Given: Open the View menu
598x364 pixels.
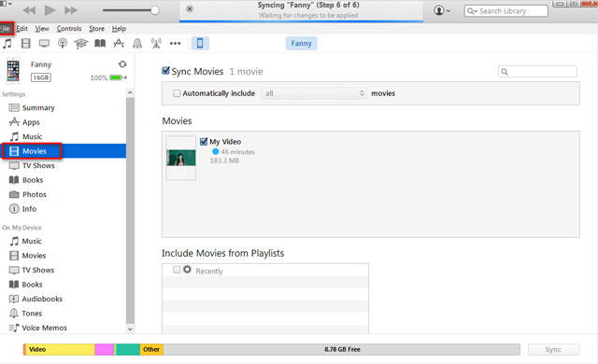Looking at the screenshot, I should 42,29.
